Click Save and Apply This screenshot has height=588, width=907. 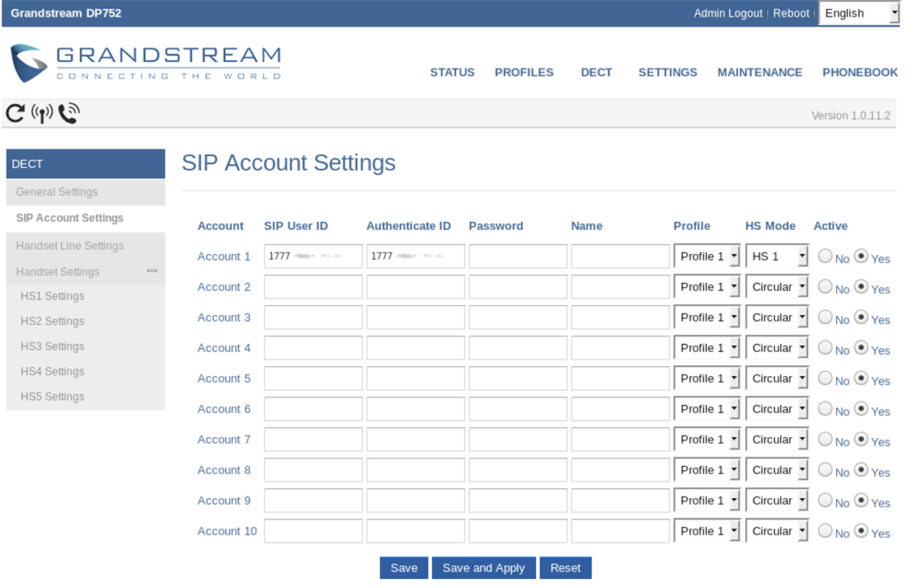click(x=483, y=567)
